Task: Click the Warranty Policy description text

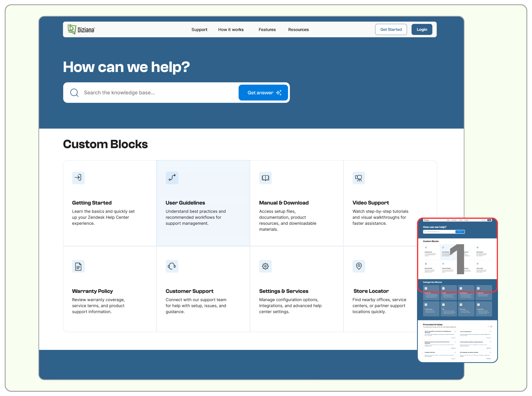Action: tap(99, 306)
